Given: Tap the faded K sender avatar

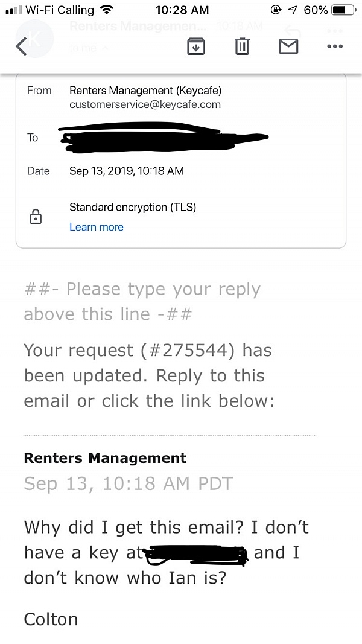Looking at the screenshot, I should (34, 39).
